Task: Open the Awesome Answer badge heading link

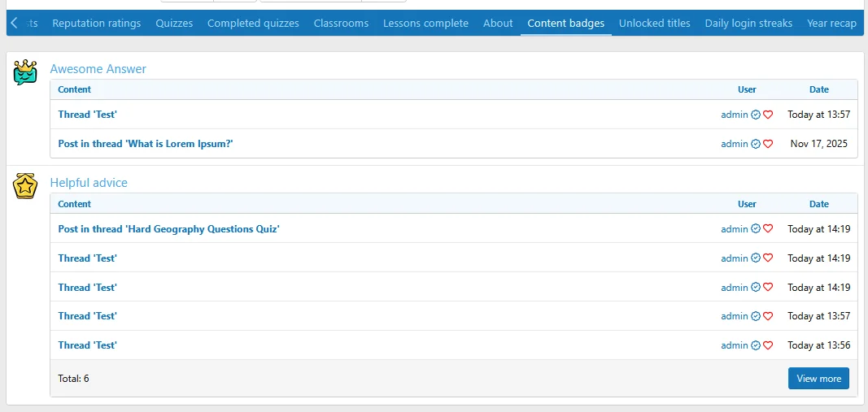Action: click(98, 69)
